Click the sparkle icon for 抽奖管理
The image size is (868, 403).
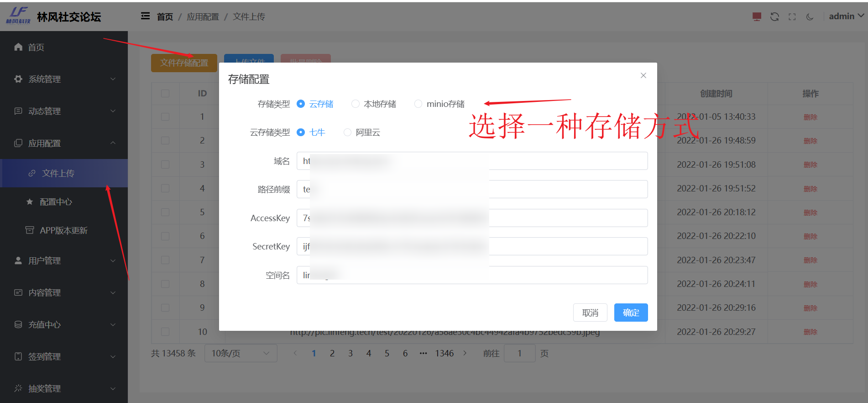coord(18,388)
